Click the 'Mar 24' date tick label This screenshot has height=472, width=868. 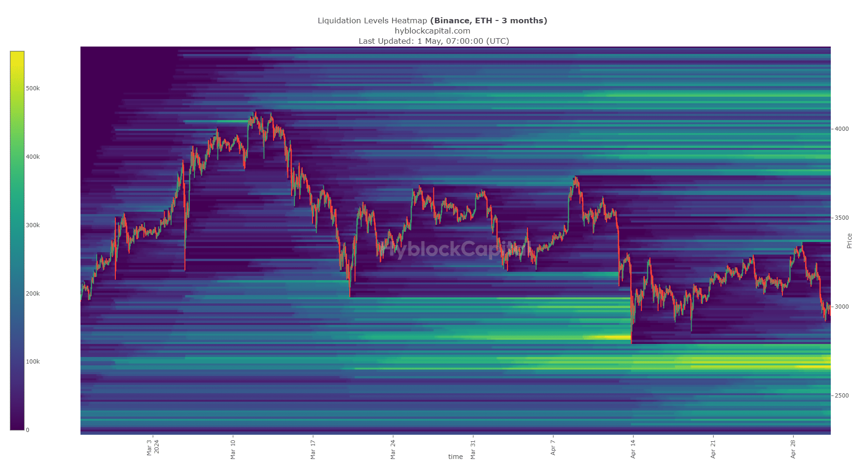point(393,449)
